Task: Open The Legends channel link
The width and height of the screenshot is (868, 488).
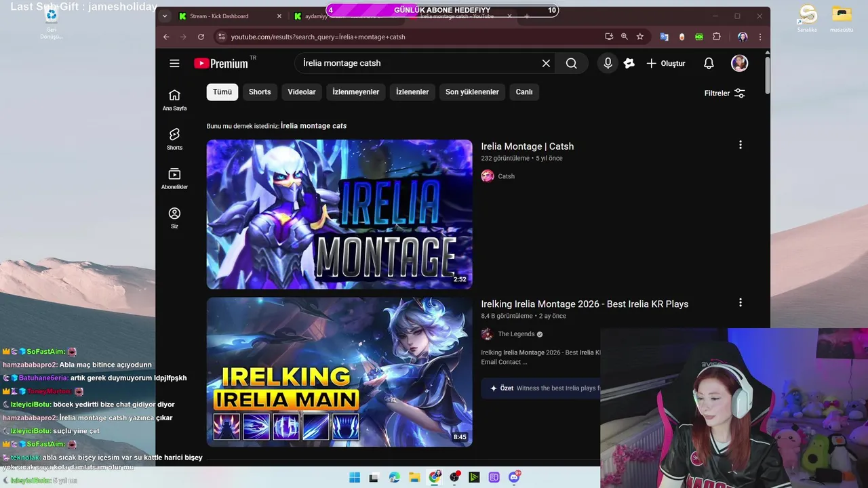Action: coord(516,334)
